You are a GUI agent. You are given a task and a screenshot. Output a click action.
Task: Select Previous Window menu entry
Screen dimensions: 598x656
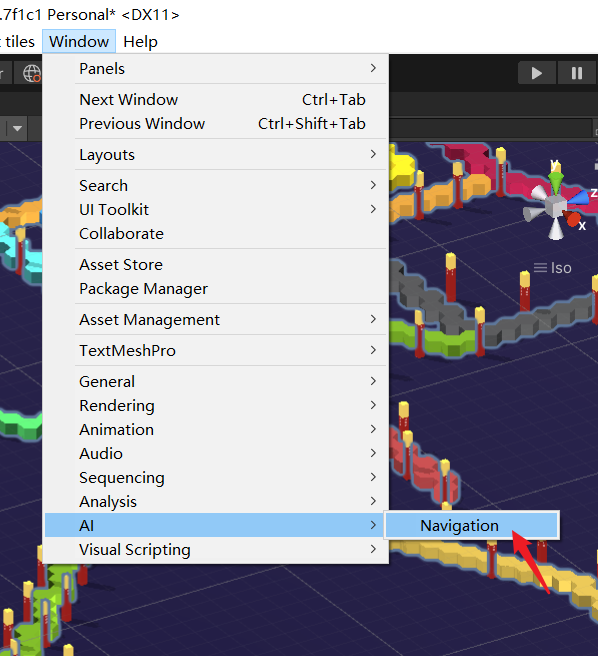coord(216,123)
